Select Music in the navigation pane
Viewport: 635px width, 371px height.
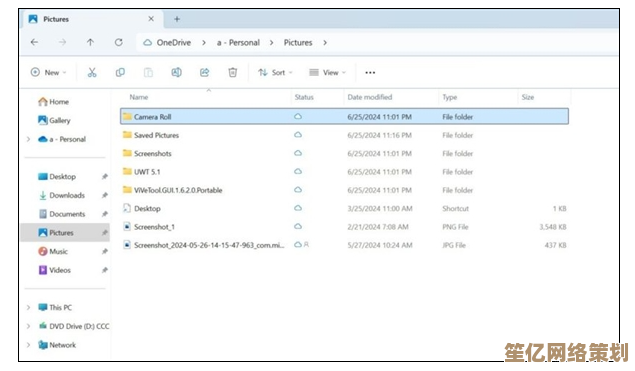coord(53,252)
